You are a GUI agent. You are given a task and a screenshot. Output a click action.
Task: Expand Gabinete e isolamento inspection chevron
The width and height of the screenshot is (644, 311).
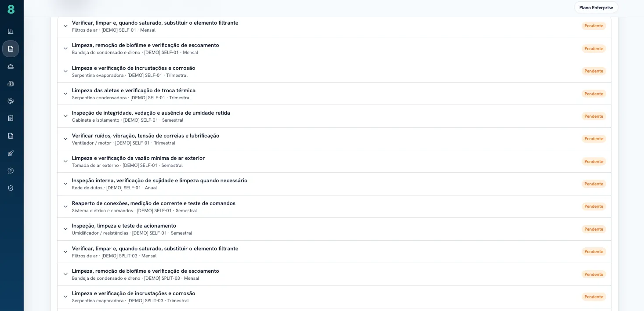(65, 116)
